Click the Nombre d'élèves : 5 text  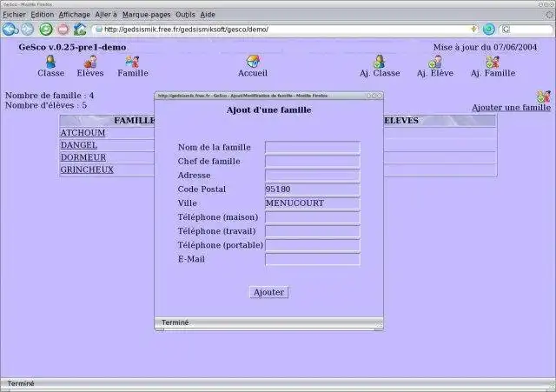(46, 105)
